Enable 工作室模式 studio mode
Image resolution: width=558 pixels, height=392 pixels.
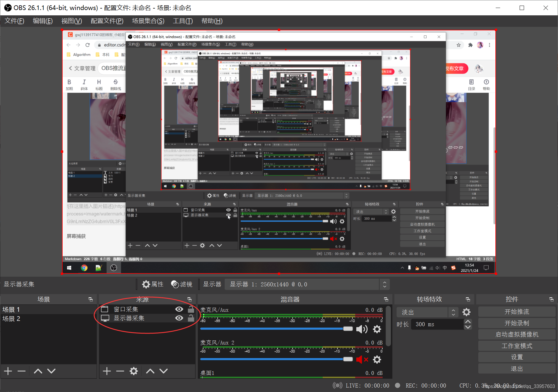coord(517,346)
